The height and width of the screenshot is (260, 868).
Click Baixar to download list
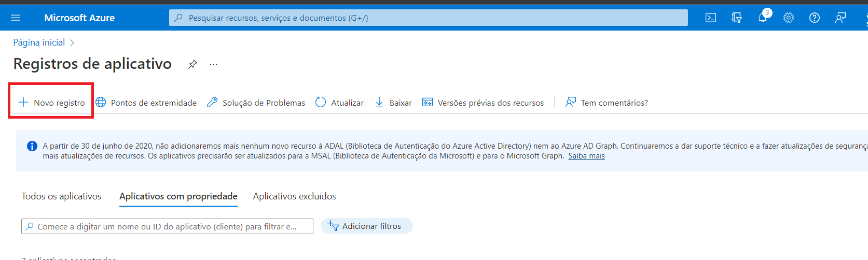point(393,103)
